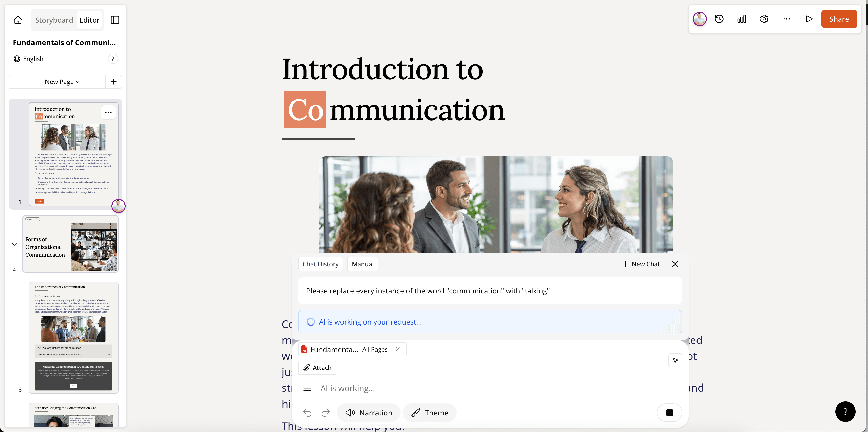
Task: Expand 'Tailoring Your Message to the Audience' accordion in thumbnail
Action: 73,355
